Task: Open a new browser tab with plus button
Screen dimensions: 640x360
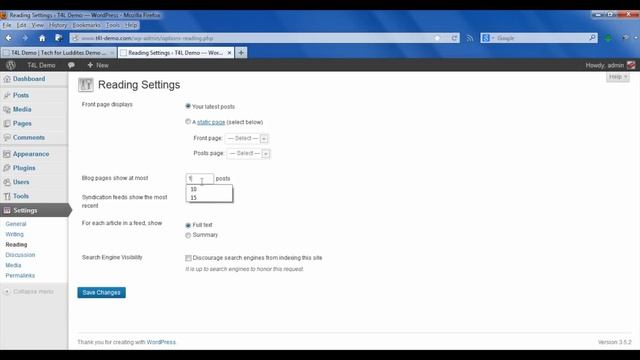Action: coord(241,53)
